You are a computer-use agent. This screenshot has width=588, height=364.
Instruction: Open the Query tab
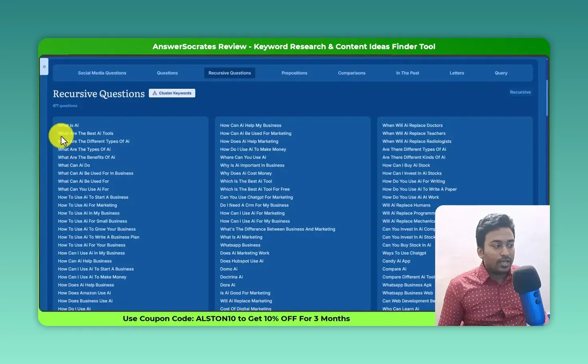501,73
